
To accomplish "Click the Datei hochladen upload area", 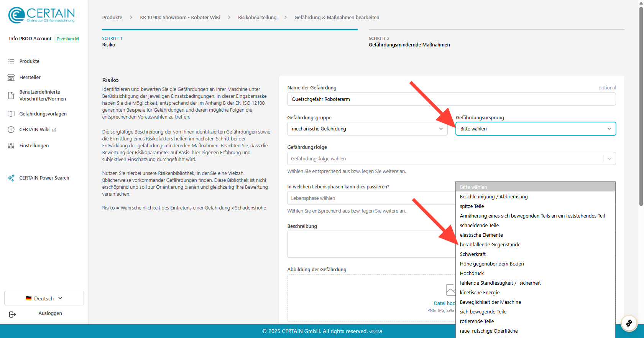I will 371,298.
